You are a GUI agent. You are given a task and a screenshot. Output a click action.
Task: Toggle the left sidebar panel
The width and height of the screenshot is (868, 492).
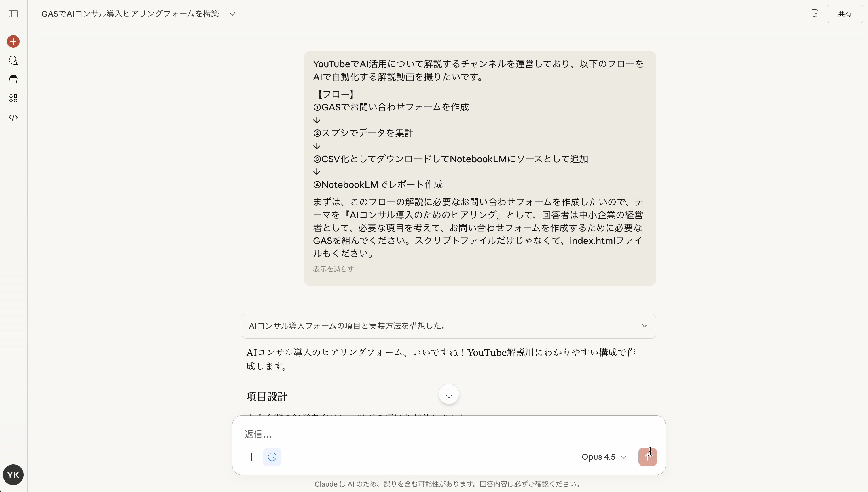(x=13, y=14)
